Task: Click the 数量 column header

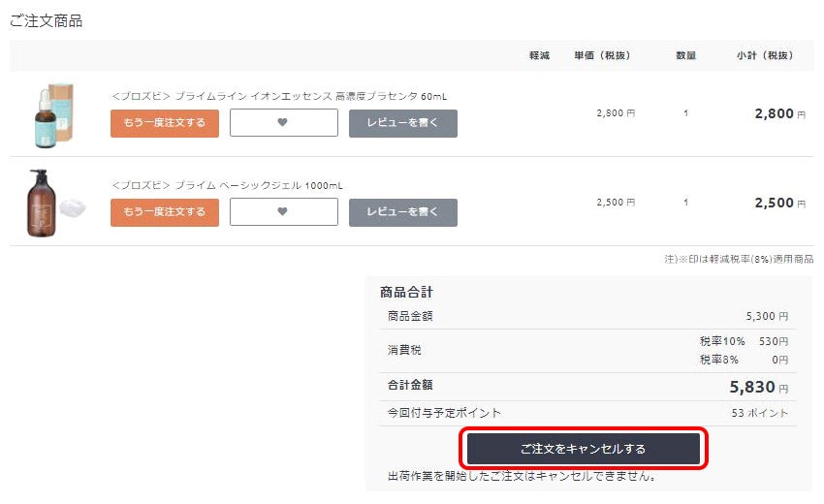Action: coord(685,55)
